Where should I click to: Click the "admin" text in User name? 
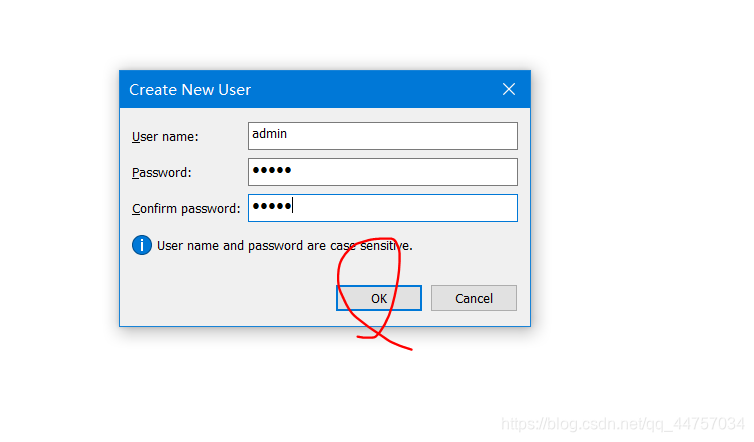270,133
